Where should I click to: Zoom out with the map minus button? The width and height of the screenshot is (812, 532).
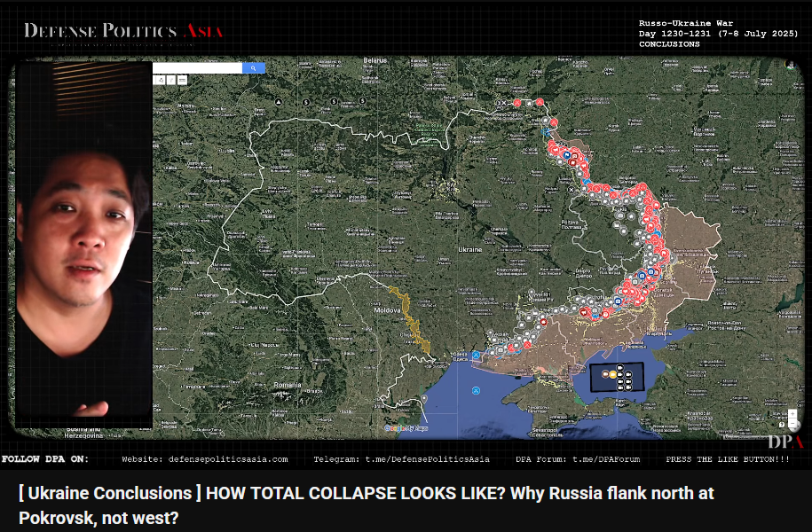coord(792,423)
